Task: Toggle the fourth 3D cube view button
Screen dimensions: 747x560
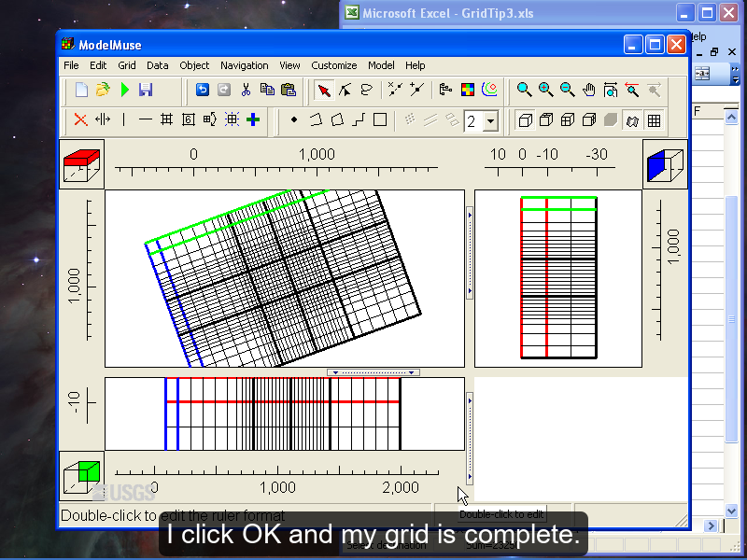Action: (x=589, y=120)
